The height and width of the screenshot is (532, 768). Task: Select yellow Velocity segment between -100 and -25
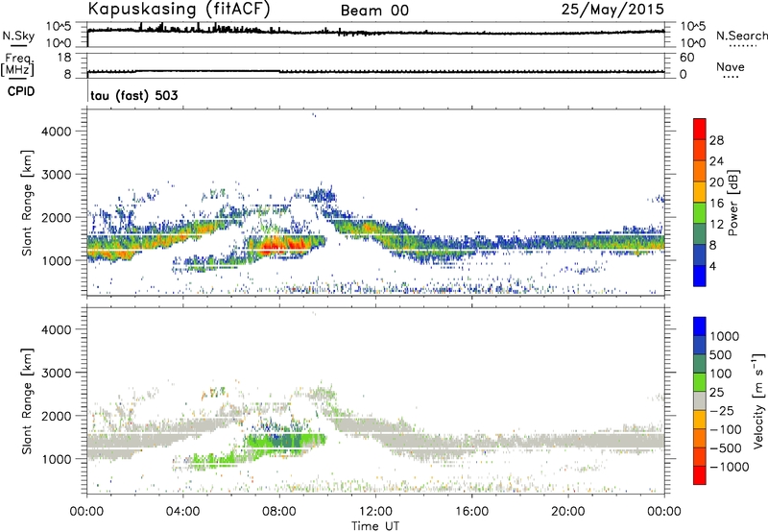click(700, 420)
